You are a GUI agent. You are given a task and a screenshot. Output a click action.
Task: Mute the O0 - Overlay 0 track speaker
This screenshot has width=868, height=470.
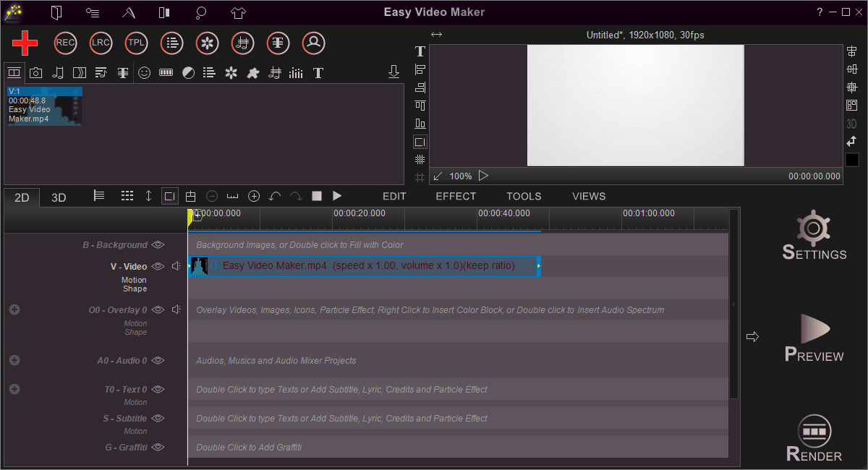click(176, 309)
